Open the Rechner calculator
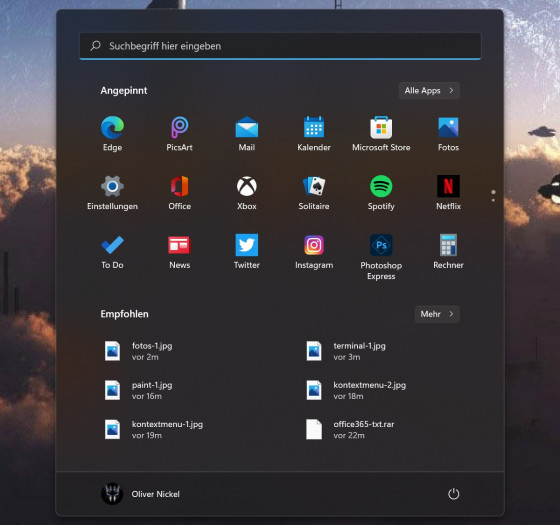The image size is (560, 525). click(x=448, y=251)
